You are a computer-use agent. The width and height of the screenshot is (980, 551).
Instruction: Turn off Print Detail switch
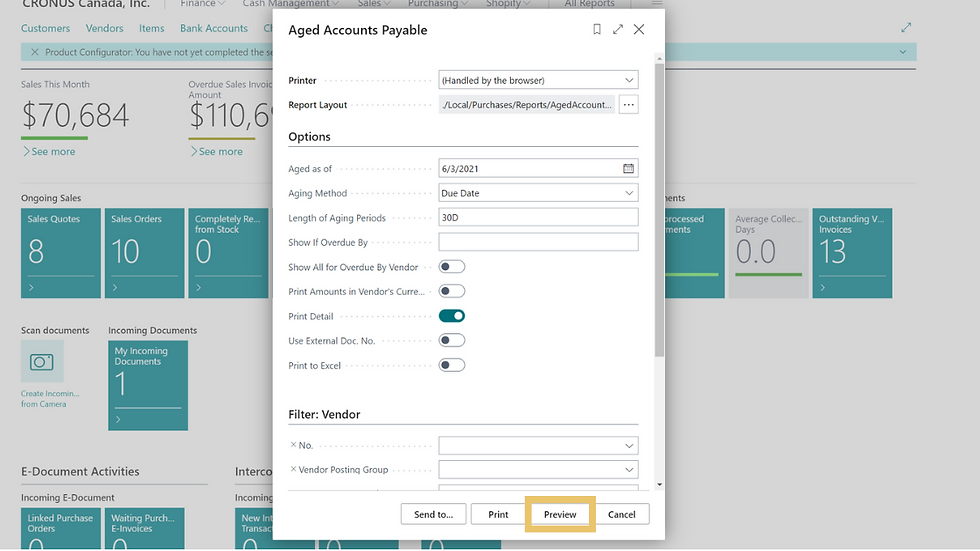point(452,316)
